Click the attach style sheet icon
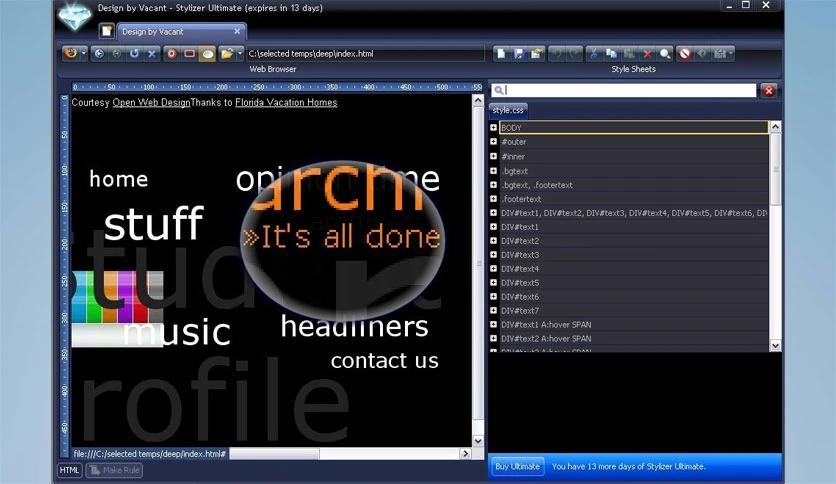The image size is (836, 484). (536, 53)
